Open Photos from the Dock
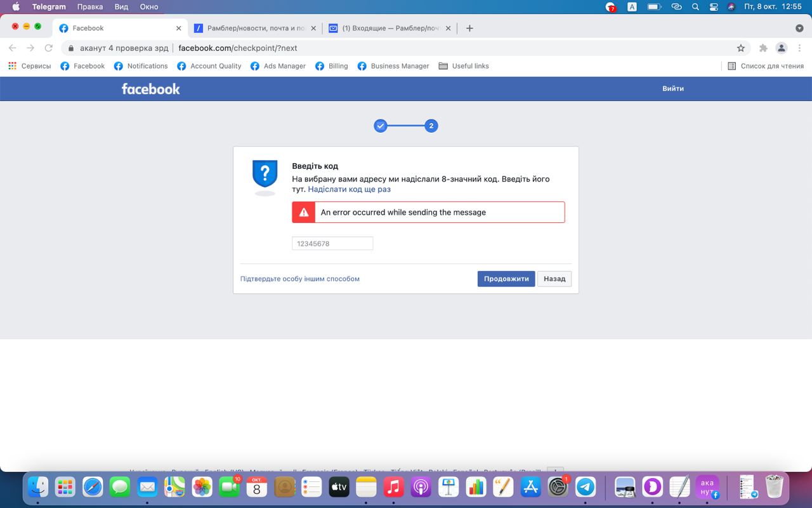The width and height of the screenshot is (812, 508). (202, 487)
